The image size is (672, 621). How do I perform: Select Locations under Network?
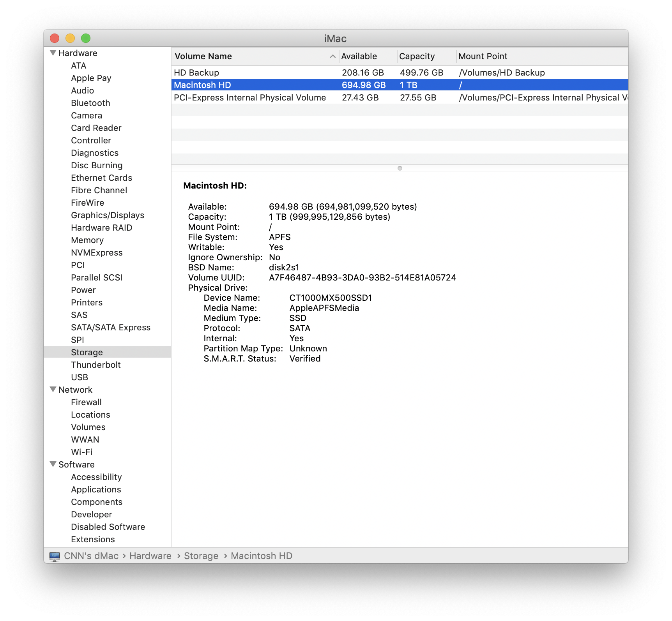(90, 415)
